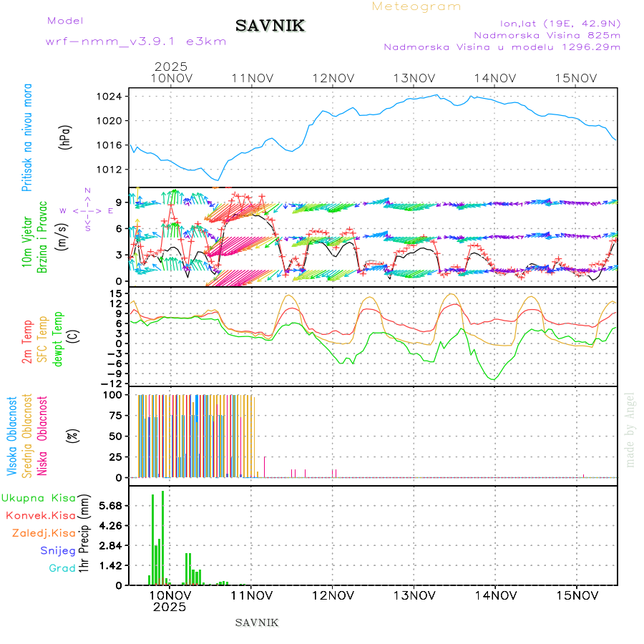Click the 5.68 tick on the precipitation axis
The width and height of the screenshot is (644, 644).
coord(112,505)
